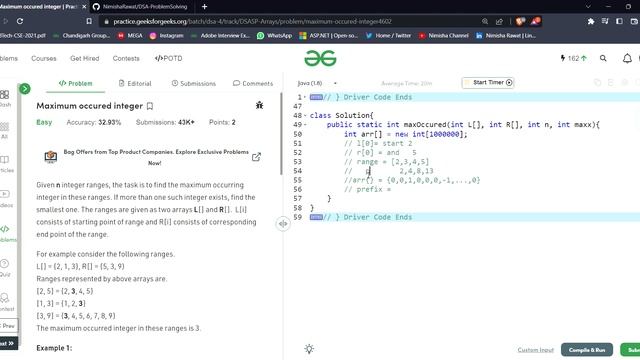Bookmark the Maximum occured integer problem

pos(150,106)
